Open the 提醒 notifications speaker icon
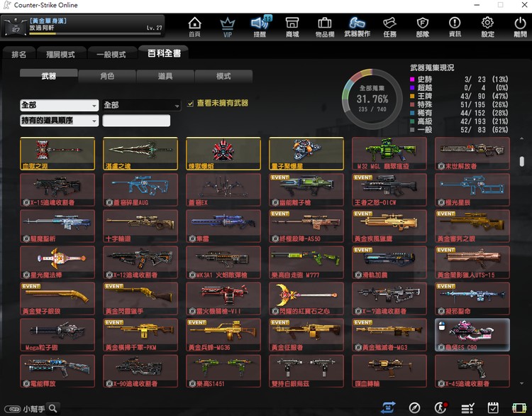The width and height of the screenshot is (532, 416). pyautogui.click(x=260, y=27)
